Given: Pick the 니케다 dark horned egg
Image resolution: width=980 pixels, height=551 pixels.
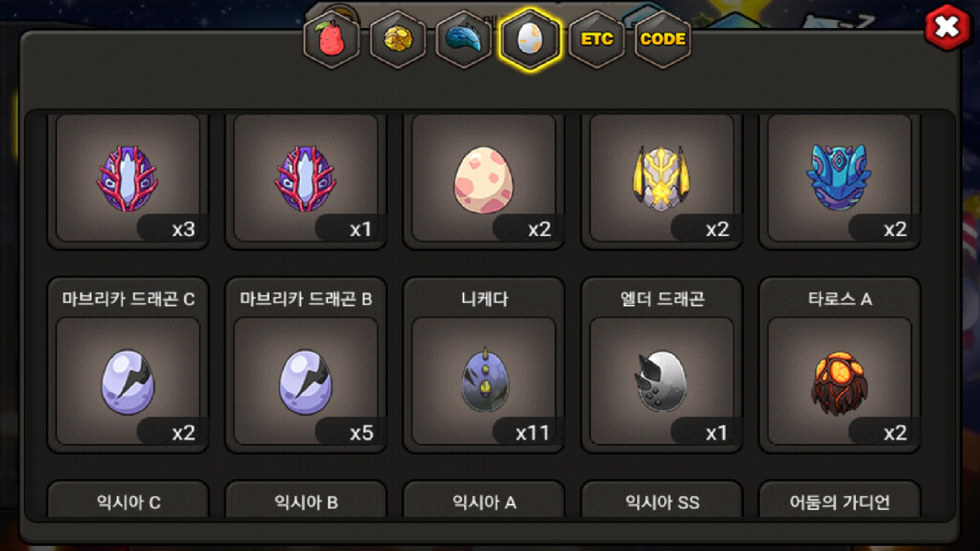Looking at the screenshot, I should click(484, 365).
